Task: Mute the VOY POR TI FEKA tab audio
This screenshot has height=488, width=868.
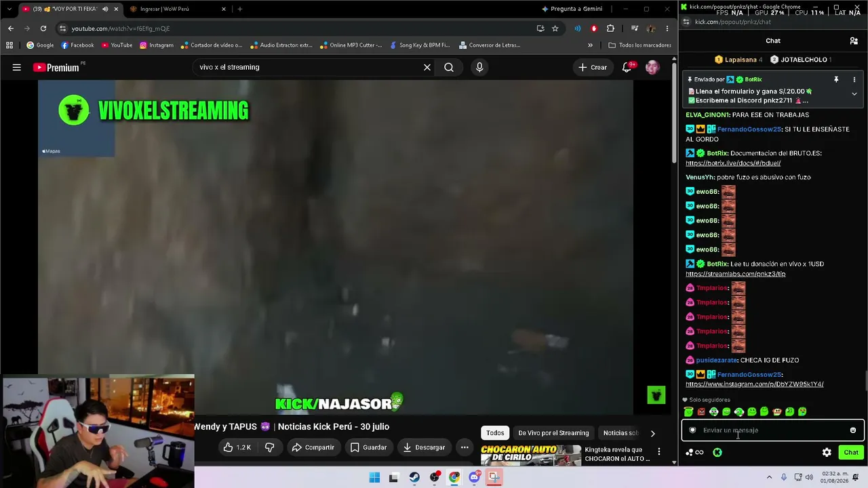Action: [x=105, y=9]
